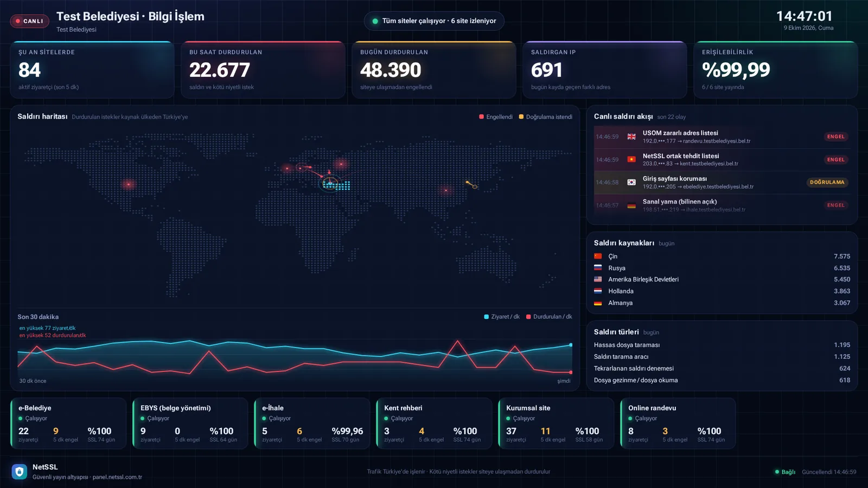Open the panel.netssl.com.tr link in the footer
This screenshot has height=488, width=868.
point(117,477)
